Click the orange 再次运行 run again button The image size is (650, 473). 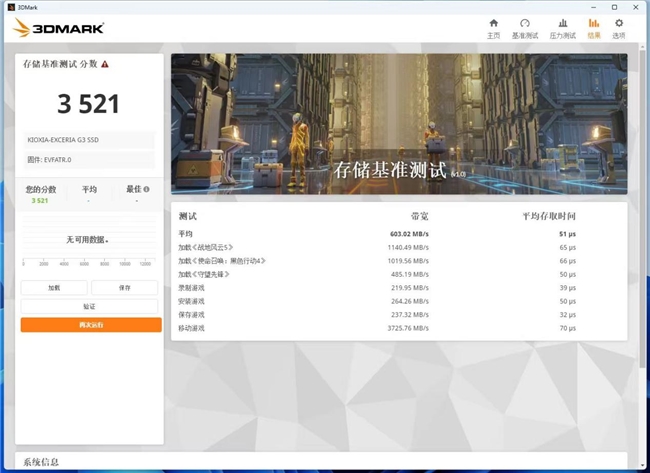point(91,325)
